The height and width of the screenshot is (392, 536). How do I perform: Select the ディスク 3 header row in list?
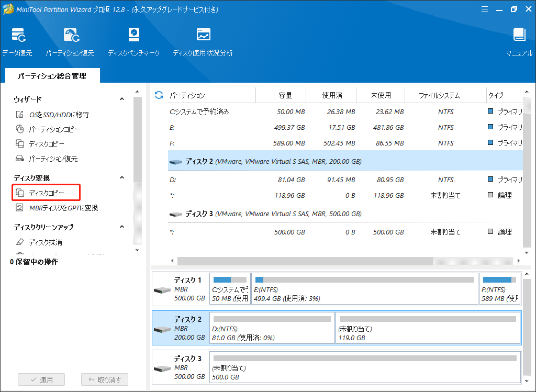[345, 214]
